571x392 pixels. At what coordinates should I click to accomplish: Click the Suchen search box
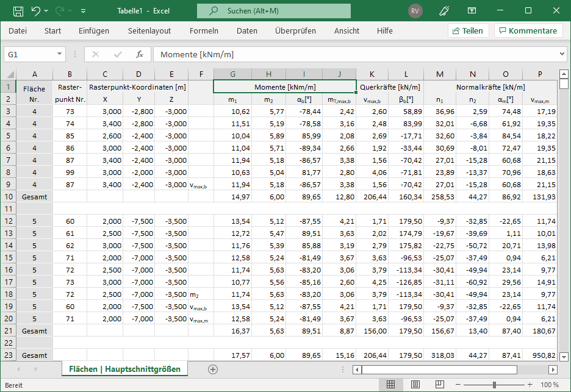273,11
